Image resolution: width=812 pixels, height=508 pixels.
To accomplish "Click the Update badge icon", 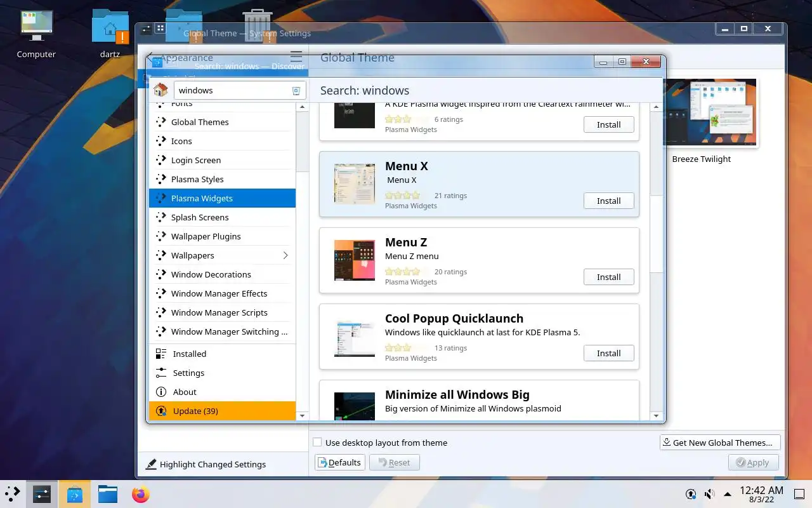I will [161, 411].
